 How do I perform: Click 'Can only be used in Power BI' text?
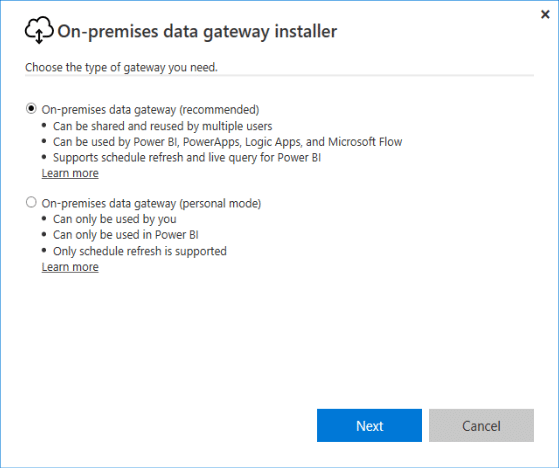click(125, 235)
